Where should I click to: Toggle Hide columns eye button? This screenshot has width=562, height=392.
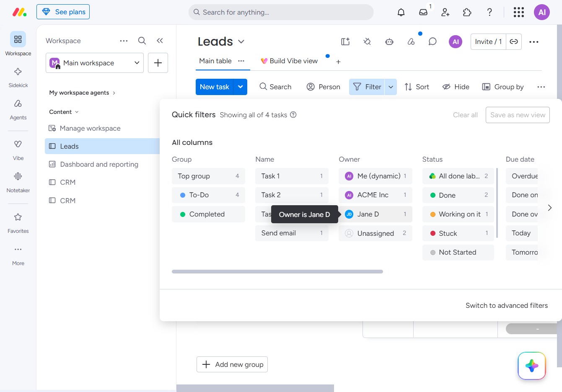pyautogui.click(x=456, y=87)
